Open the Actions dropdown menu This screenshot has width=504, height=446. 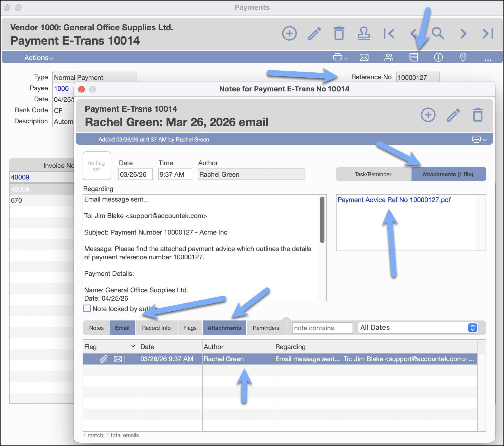39,58
